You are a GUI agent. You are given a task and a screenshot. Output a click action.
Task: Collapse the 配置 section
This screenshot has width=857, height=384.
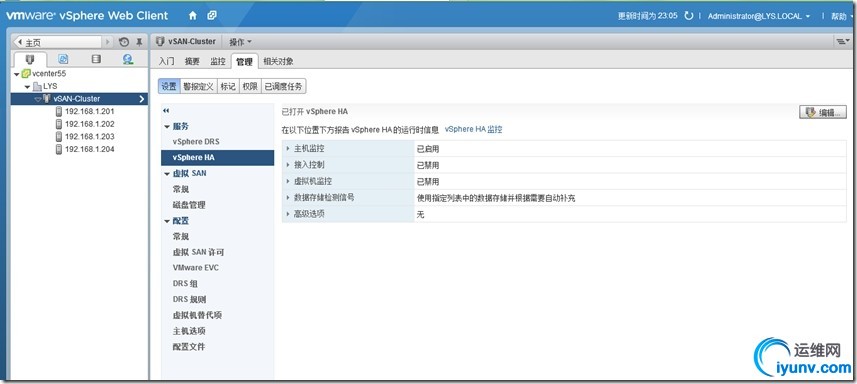point(167,221)
